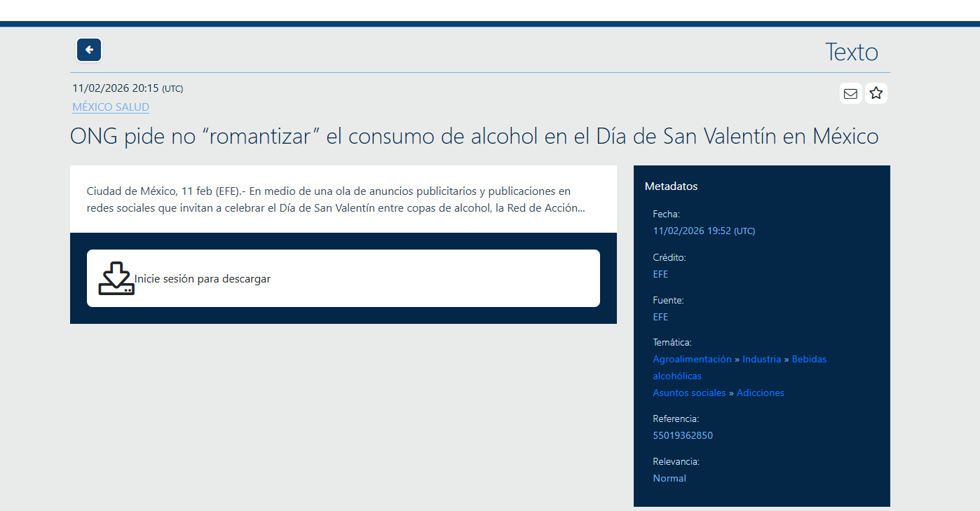
Task: Click metadata date 11/02/2026 19:52
Action: pos(704,231)
